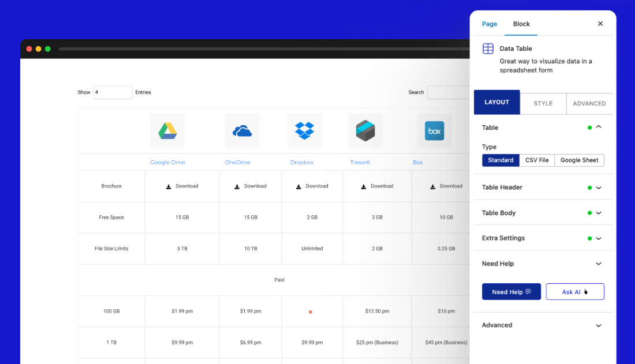Switch to the Block tab

(x=521, y=24)
